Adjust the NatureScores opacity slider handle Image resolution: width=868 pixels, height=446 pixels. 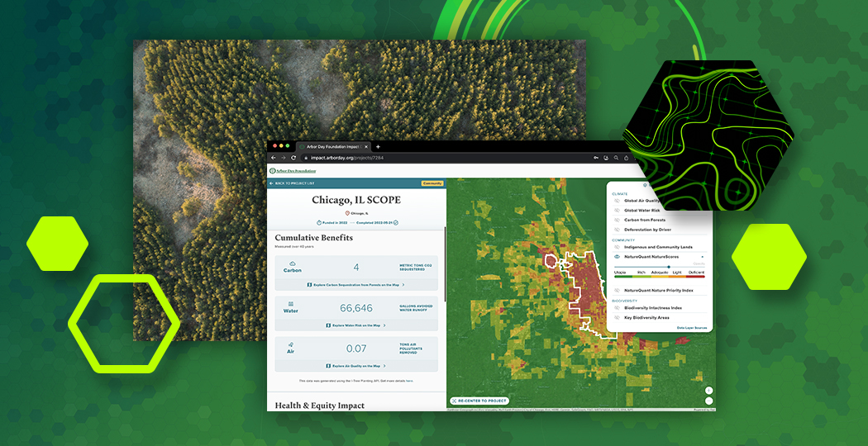669,268
